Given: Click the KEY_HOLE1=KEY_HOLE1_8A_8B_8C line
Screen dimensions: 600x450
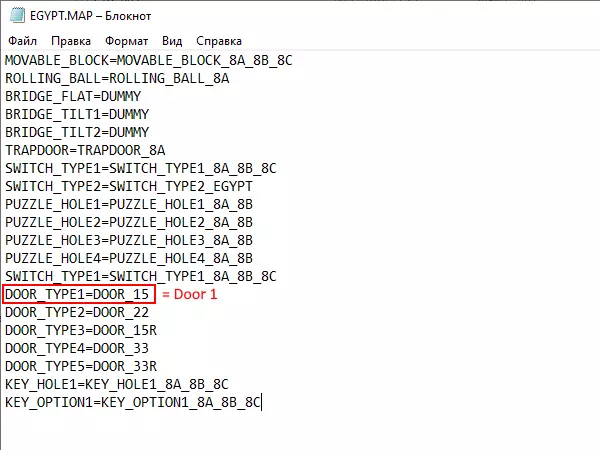Looking at the screenshot, I should coord(117,384).
